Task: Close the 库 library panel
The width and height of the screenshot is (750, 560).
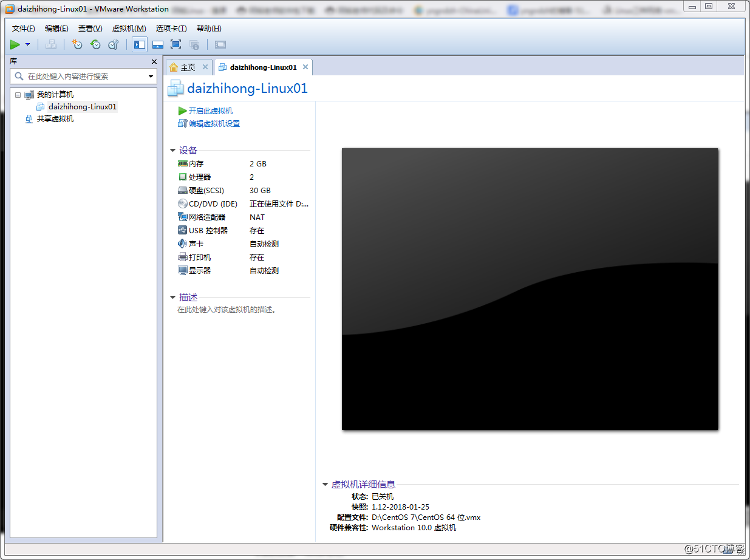Action: 154,61
